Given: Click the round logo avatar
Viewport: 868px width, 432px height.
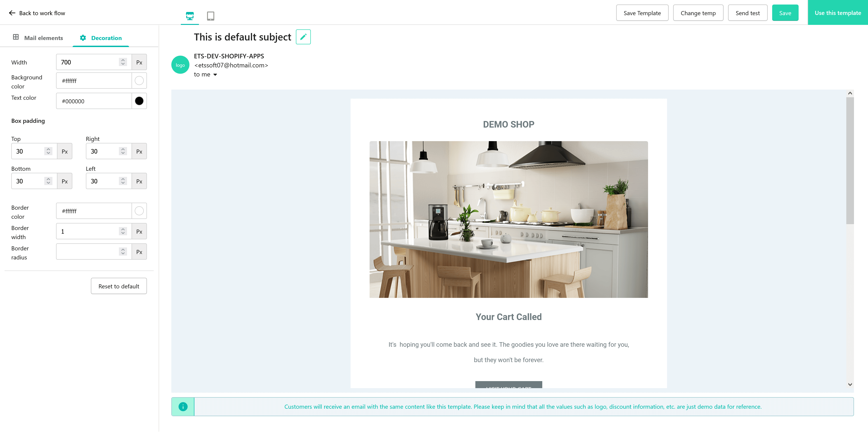Looking at the screenshot, I should [x=180, y=65].
